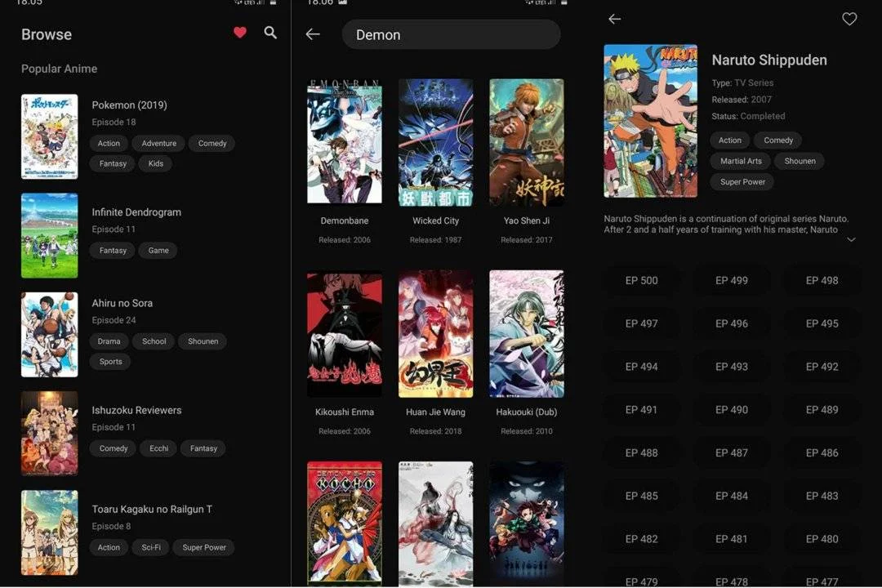Open Demon Slayer poster in bottom row
Screen dimensions: 882x588
[x=527, y=524]
